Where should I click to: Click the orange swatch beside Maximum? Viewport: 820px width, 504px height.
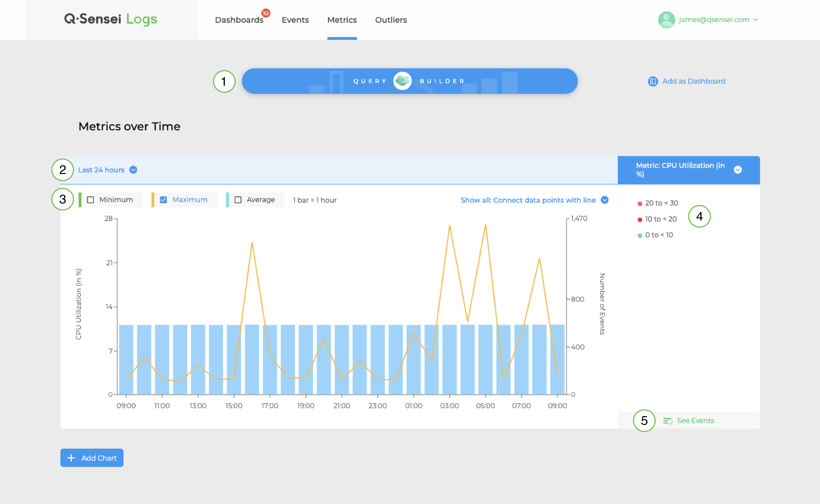click(x=153, y=200)
